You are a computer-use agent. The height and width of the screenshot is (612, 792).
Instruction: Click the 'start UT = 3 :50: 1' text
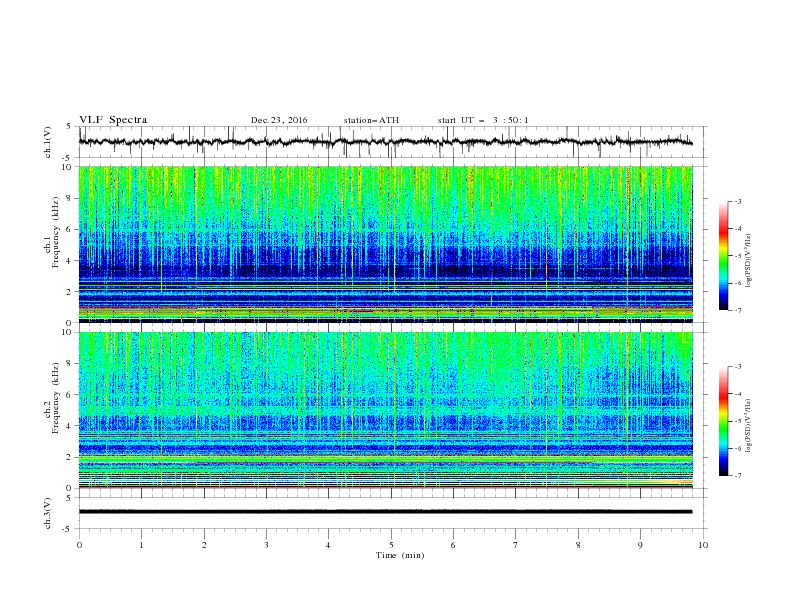[x=483, y=120]
